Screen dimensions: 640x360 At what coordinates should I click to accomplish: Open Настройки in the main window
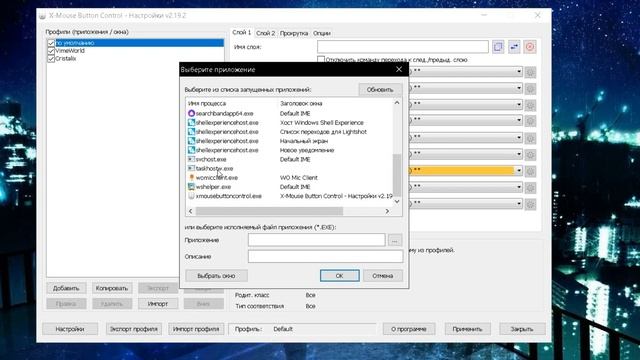click(70, 329)
